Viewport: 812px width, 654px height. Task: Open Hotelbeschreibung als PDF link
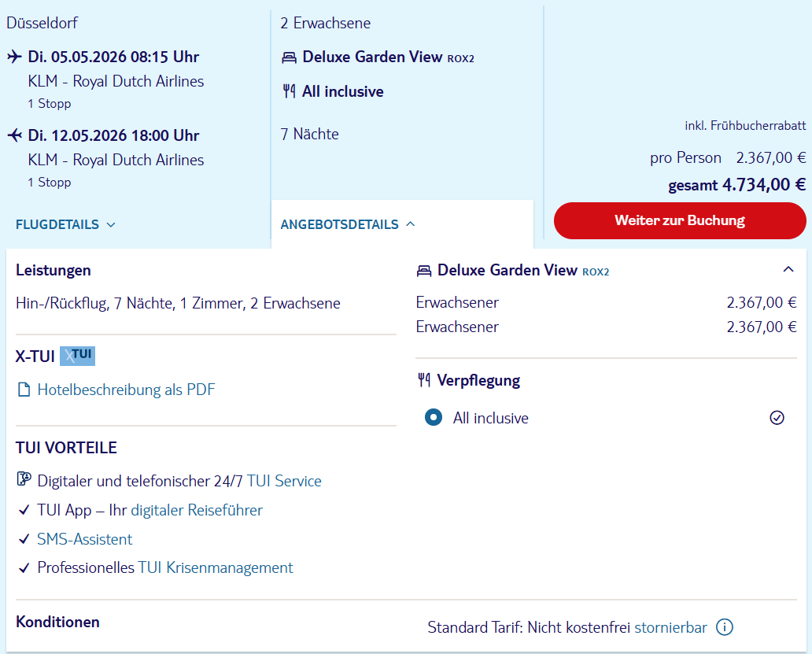point(126,390)
